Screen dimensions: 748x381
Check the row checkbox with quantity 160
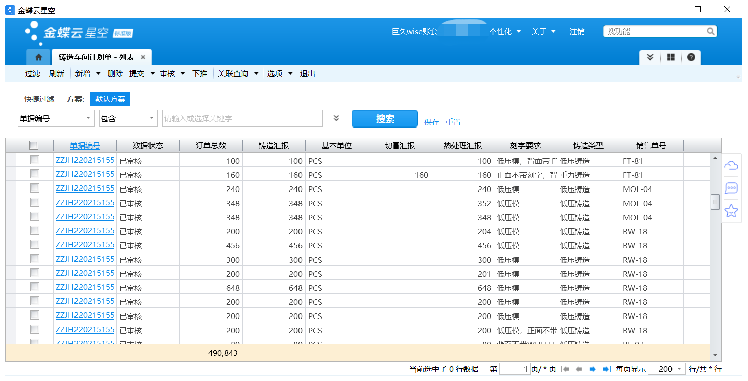(x=34, y=174)
